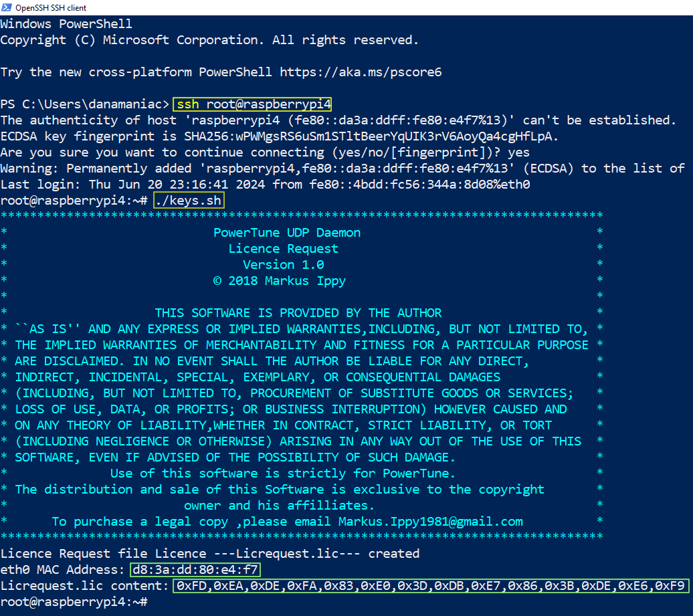Click the "The authenticity of host" message

pyautogui.click(x=338, y=120)
